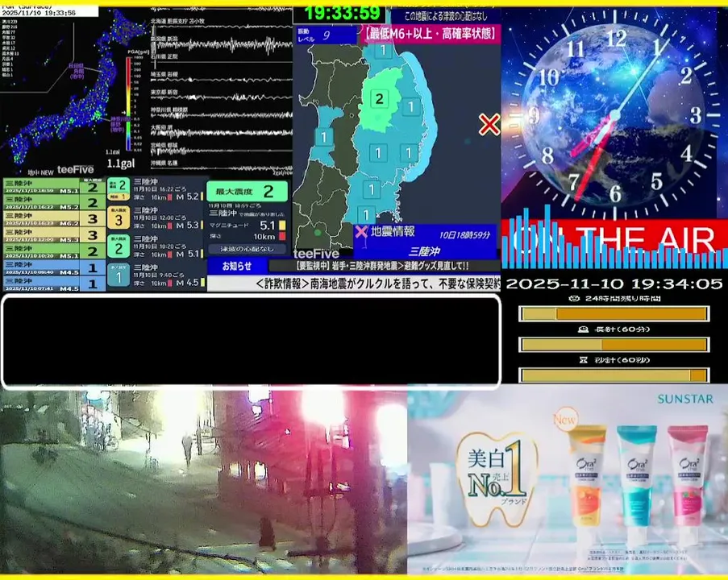
Task: Click the center hub of the analog clock
Action: click(614, 115)
